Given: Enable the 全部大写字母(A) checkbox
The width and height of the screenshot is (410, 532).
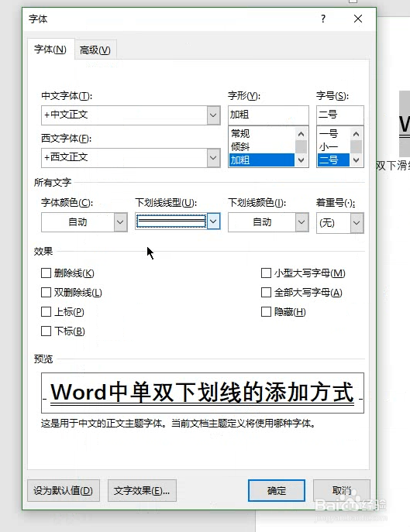Looking at the screenshot, I should [266, 293].
